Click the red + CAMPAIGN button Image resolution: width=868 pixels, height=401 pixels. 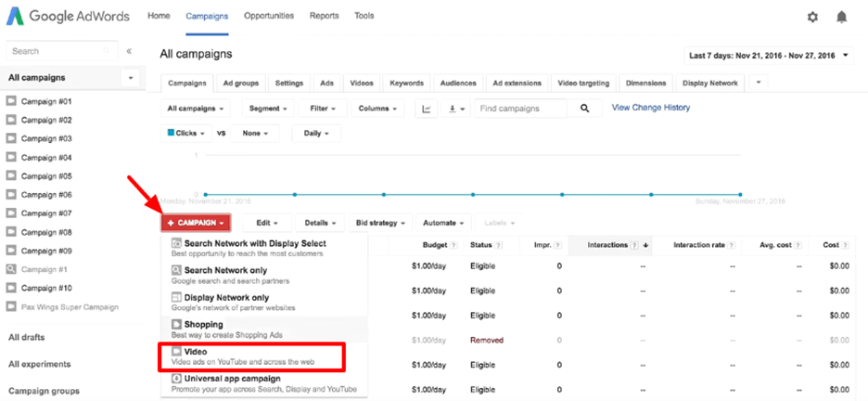tap(196, 223)
